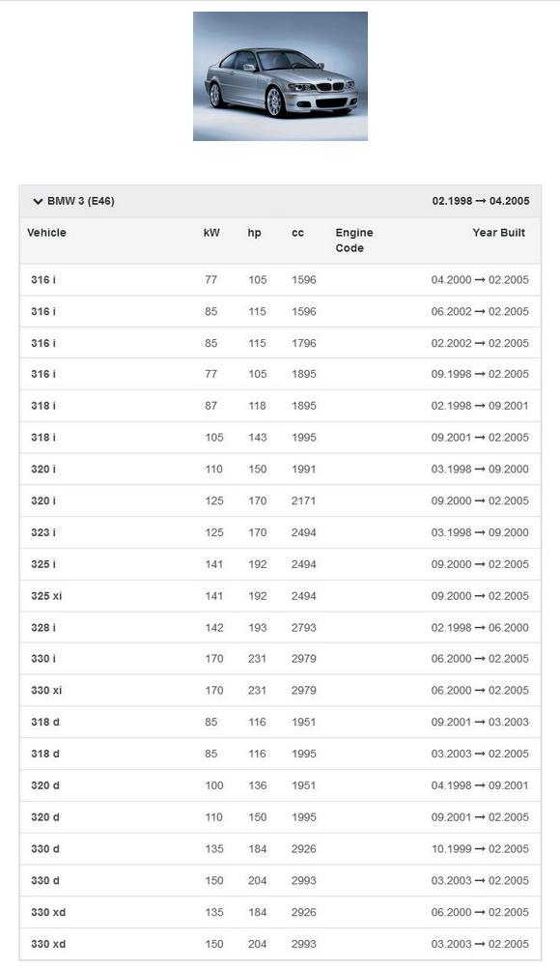This screenshot has height=969, width=560.
Task: Select the 330 xd 184 hp row
Action: pos(280,912)
